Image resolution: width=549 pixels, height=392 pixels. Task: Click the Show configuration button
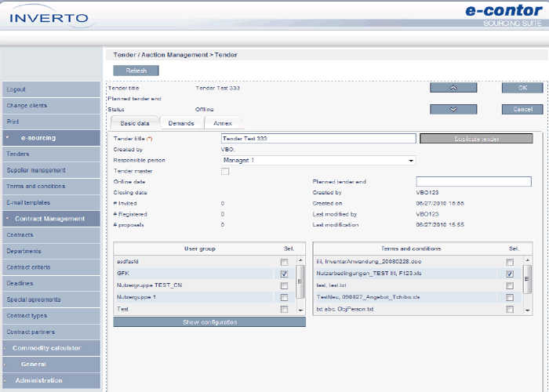coord(209,322)
